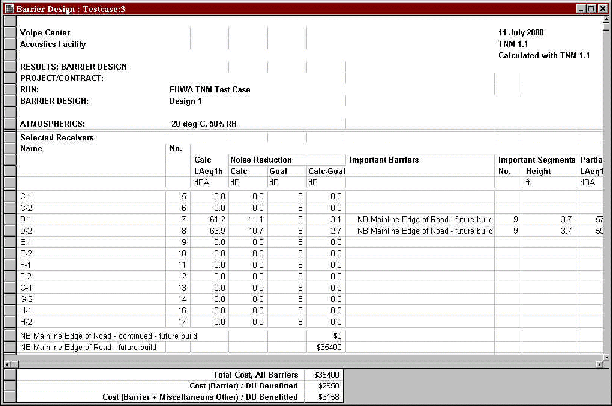Open the Barrier Design window's system menu icon

coord(9,9)
